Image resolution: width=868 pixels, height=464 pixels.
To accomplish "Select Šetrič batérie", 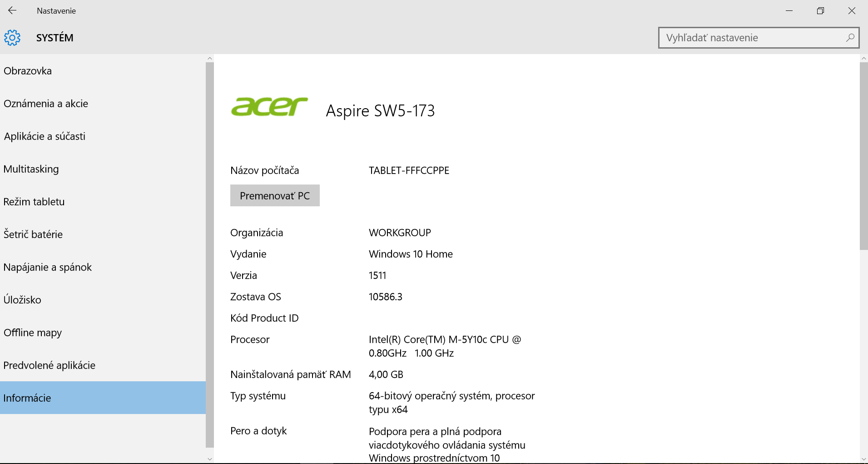I will tap(103, 234).
